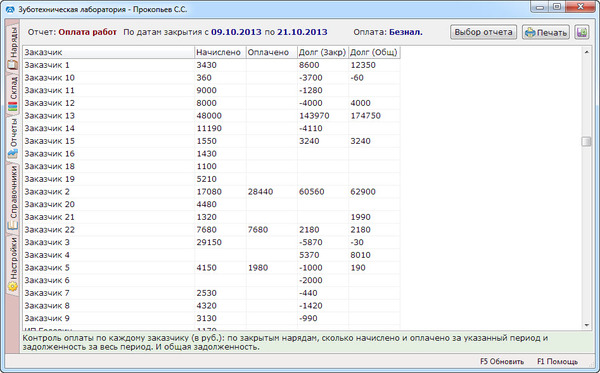Viewport: 600px width, 373px height.
Task: Click the Оплачено column header
Action: (x=271, y=52)
